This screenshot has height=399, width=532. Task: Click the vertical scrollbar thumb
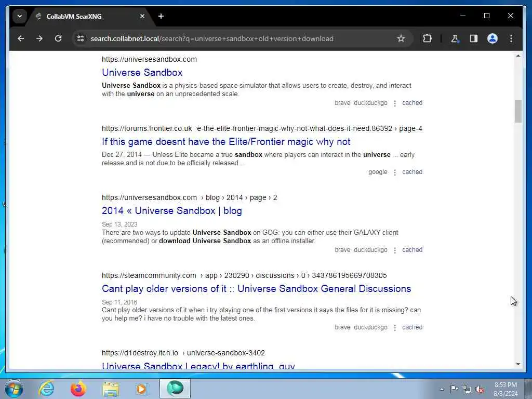point(518,111)
